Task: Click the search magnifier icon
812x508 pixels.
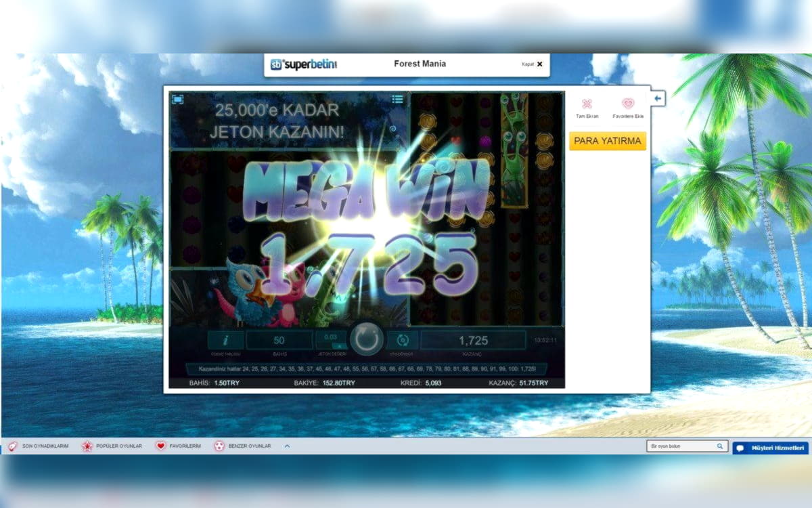Action: coord(721,446)
